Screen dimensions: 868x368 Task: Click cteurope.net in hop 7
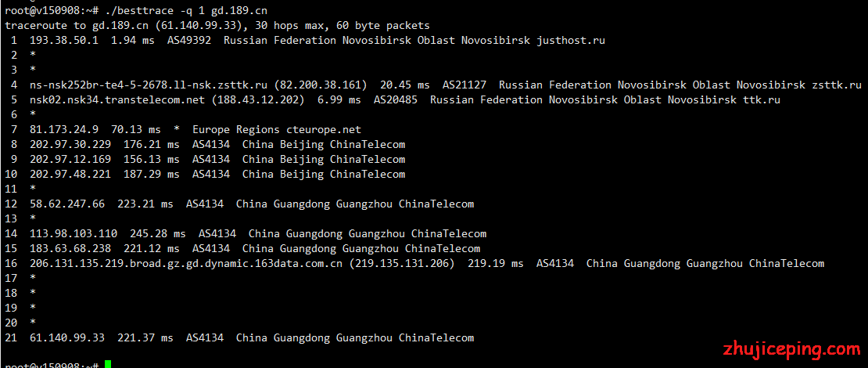click(324, 130)
